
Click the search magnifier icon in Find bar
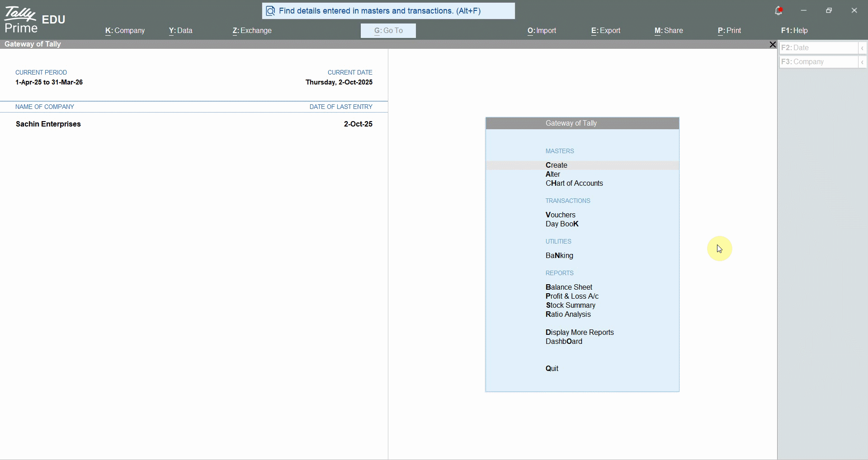click(270, 11)
